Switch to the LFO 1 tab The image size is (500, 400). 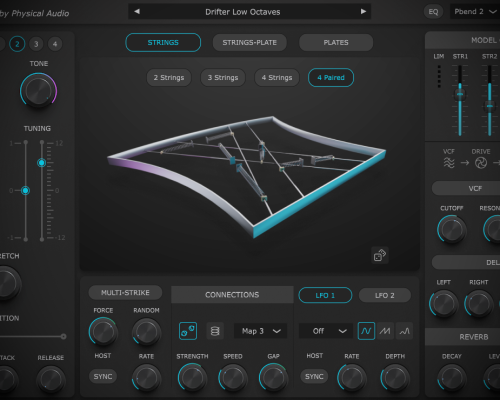(x=325, y=295)
